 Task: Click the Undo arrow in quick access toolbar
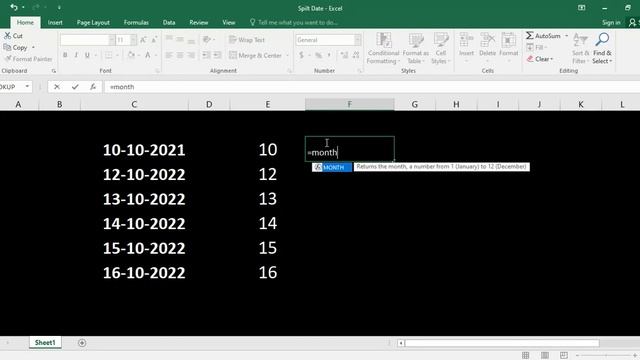tap(13, 7)
